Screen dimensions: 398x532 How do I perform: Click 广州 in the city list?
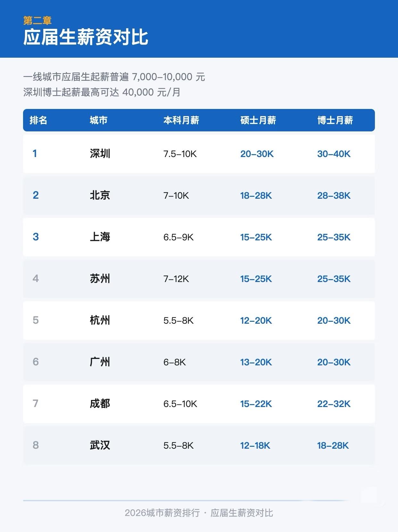[100, 362]
